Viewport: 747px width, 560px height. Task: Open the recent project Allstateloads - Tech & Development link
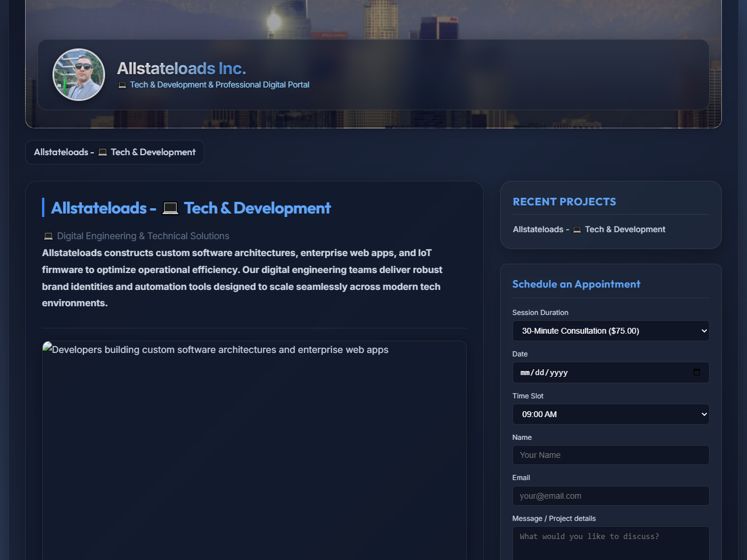pyautogui.click(x=589, y=229)
